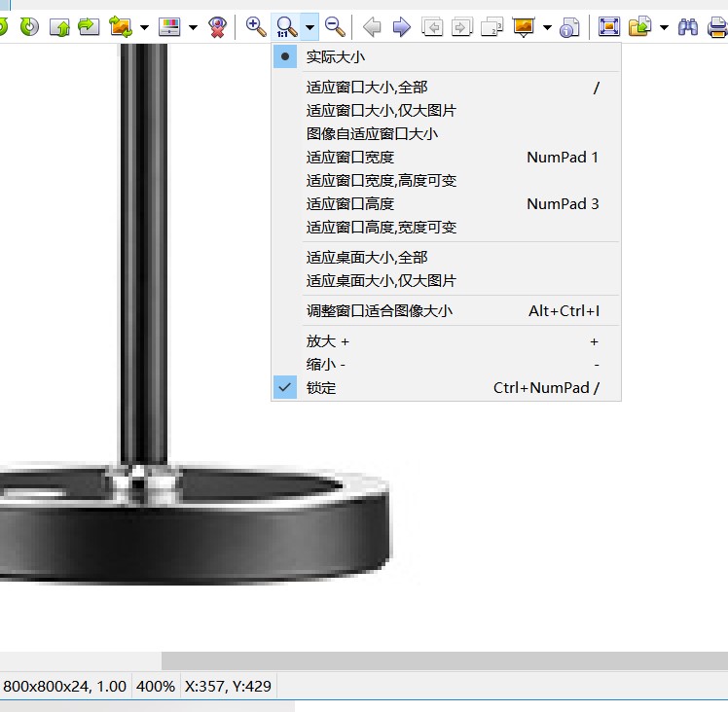Open the color adjust tool icon
Viewport: 728px width, 712px height.
tap(169, 27)
